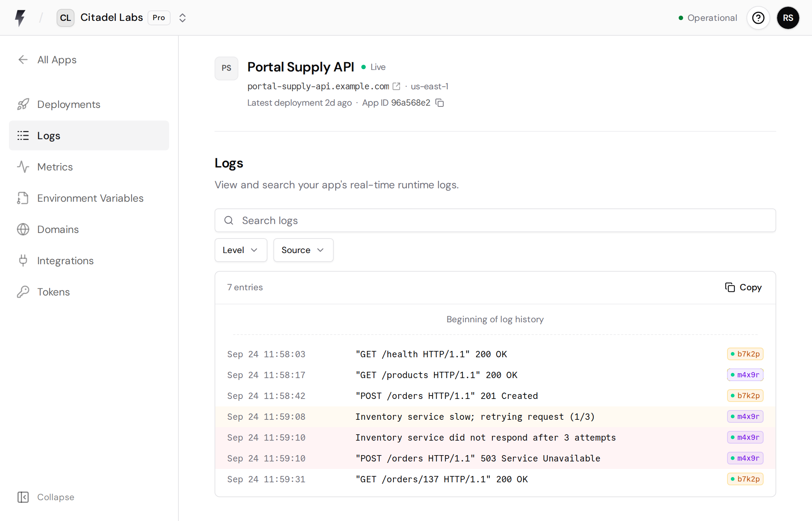
Task: Expand the team switcher chevrons
Action: (182, 18)
